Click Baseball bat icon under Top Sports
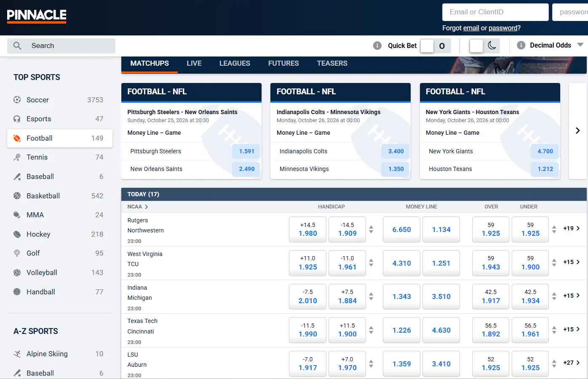 click(x=17, y=176)
